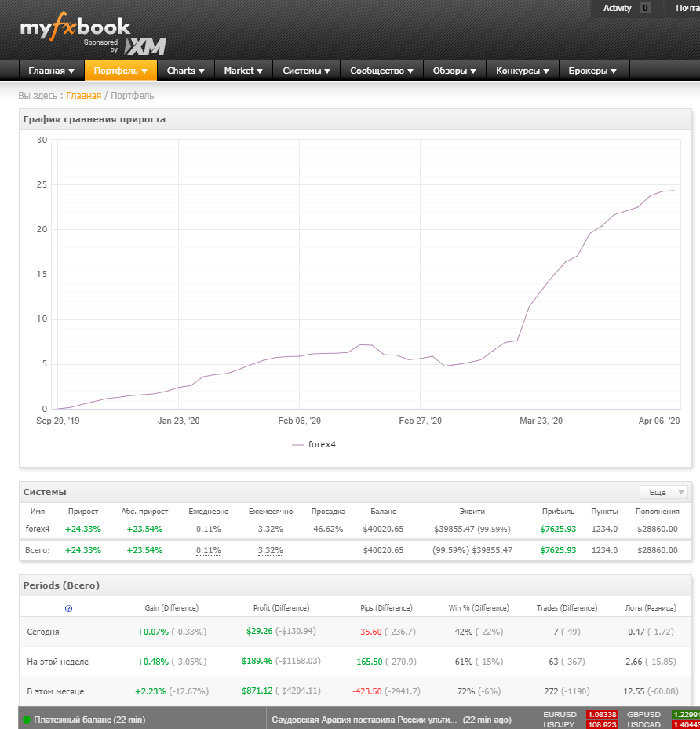Image resolution: width=700 pixels, height=729 pixels.
Task: Click today's profit $29.26
Action: pyautogui.click(x=260, y=631)
